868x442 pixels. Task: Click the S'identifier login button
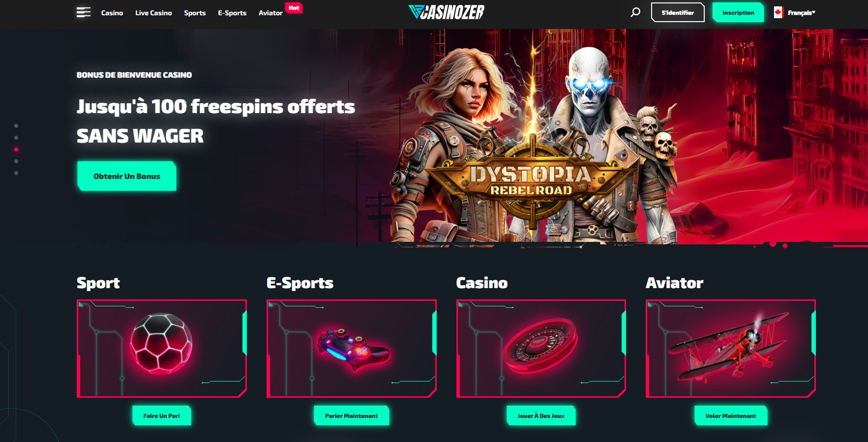click(678, 12)
